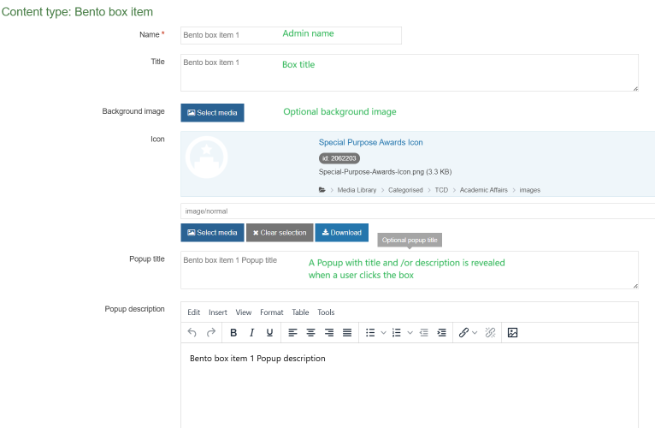Open the View menu
The image size is (655, 428).
(244, 312)
